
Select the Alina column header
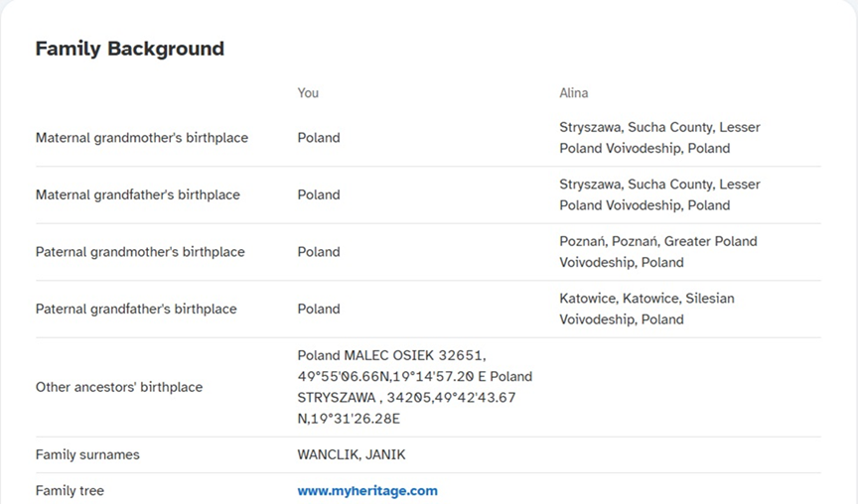point(573,93)
